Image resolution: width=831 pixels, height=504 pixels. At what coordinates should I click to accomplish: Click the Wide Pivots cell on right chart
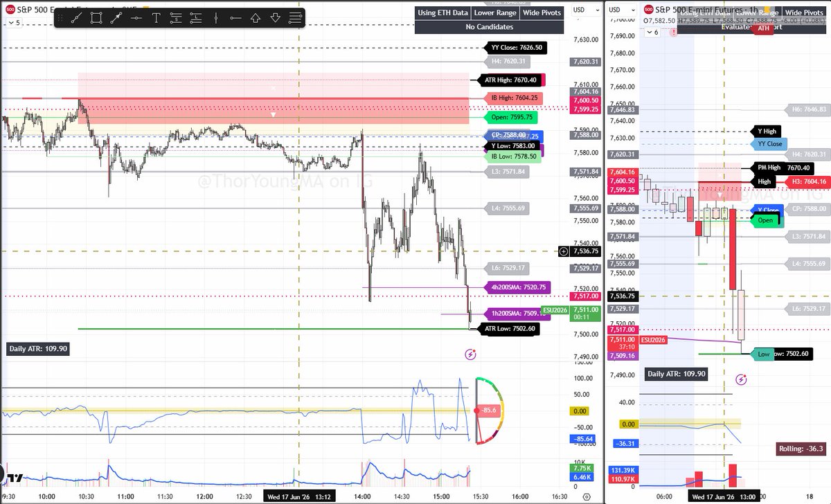pos(804,12)
